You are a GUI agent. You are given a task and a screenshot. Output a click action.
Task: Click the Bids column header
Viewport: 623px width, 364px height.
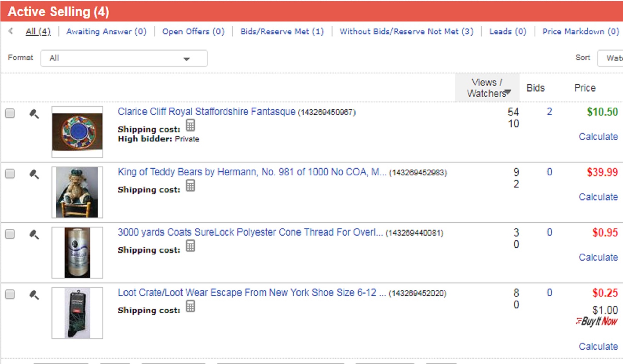coord(535,88)
